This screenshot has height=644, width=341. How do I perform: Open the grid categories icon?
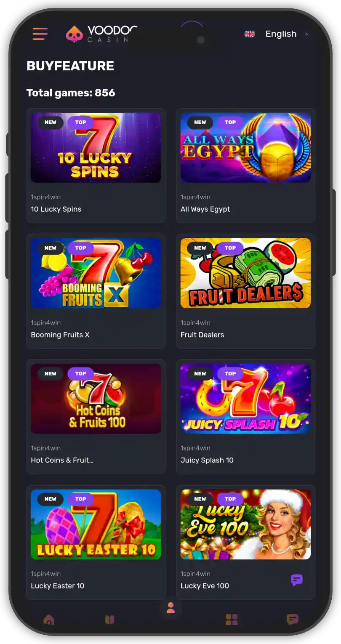(x=232, y=620)
